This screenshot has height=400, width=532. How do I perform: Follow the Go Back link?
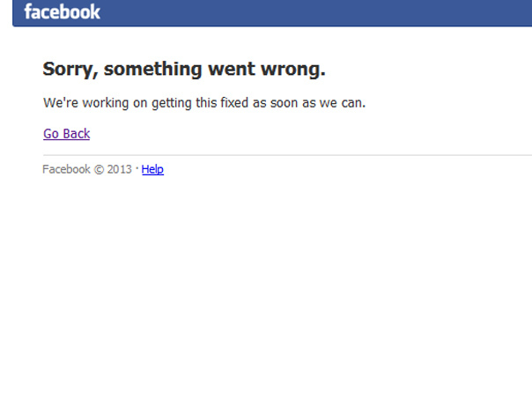(67, 134)
